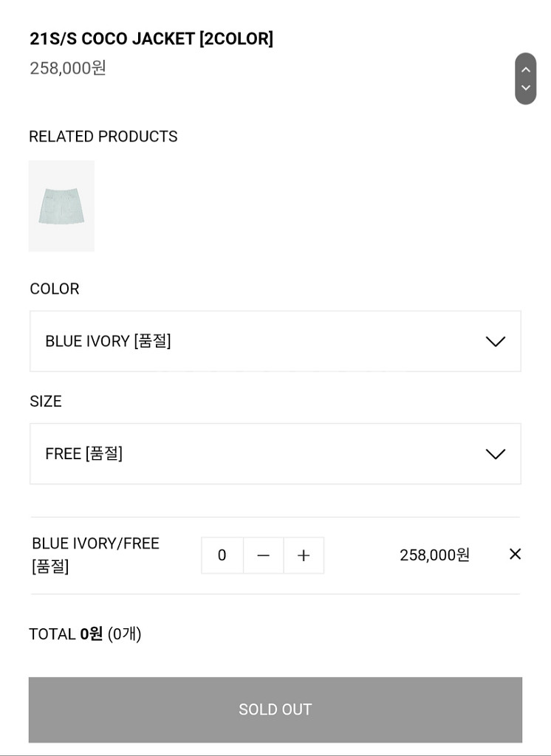Screen dimensions: 551x756
Task: Open the FREE size dropdown
Action: coord(275,454)
